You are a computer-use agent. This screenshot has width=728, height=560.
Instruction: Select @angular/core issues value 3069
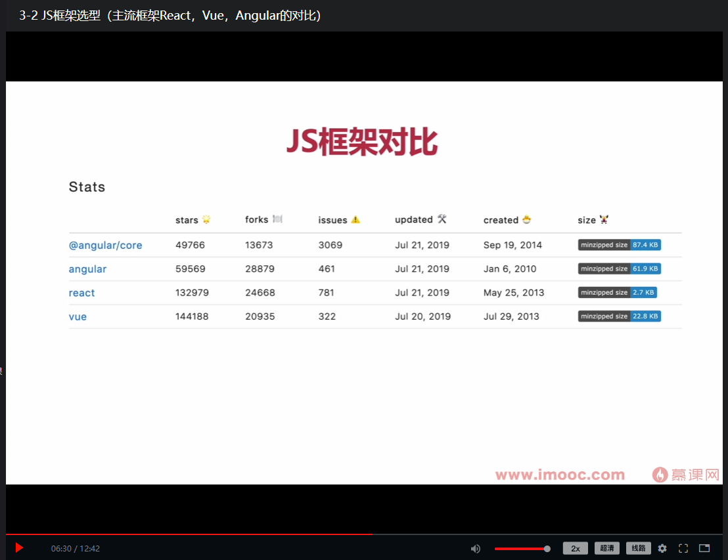[330, 245]
